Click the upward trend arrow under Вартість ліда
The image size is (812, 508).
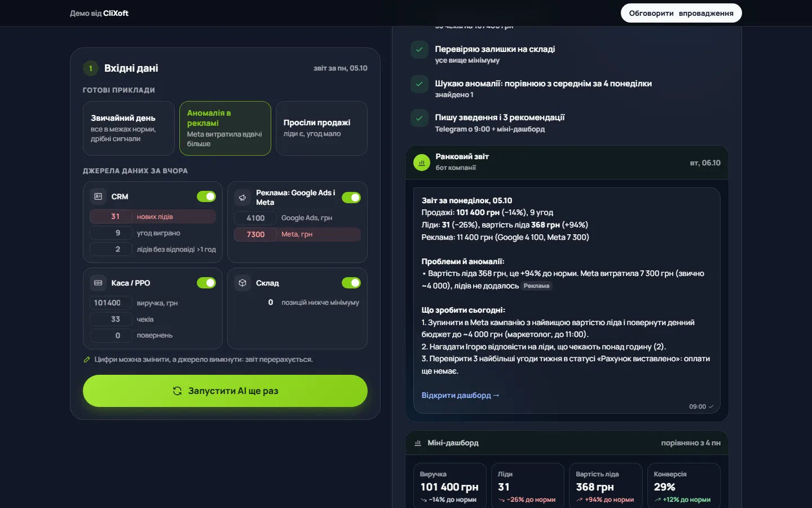580,500
